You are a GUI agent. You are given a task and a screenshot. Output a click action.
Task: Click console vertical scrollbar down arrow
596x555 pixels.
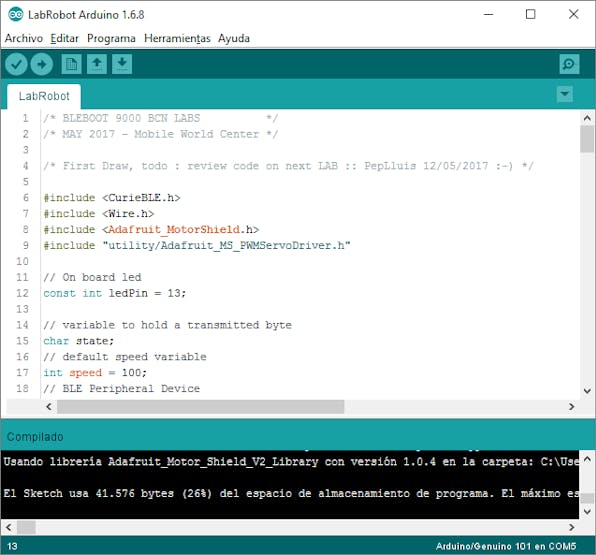pyautogui.click(x=587, y=512)
